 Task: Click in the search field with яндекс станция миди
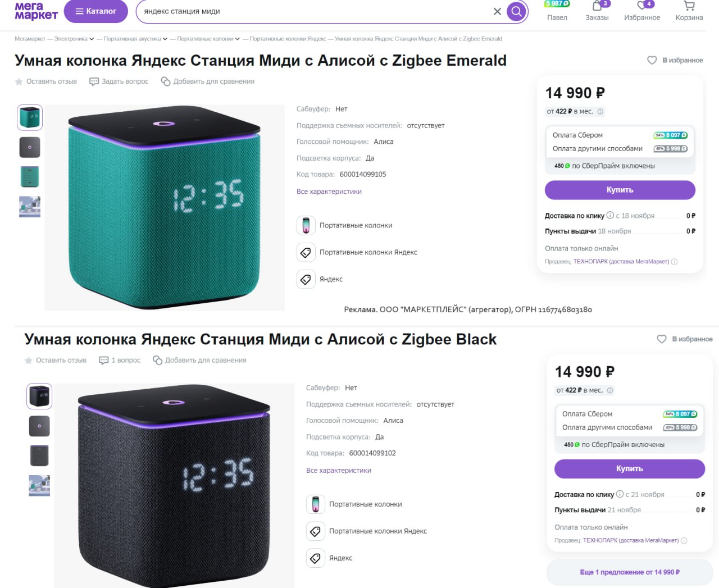[x=315, y=11]
